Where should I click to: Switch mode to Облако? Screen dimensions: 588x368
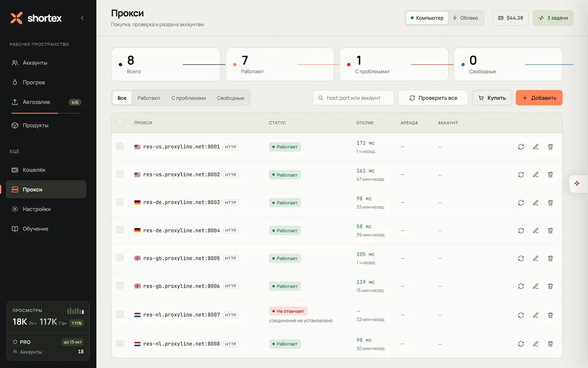(x=465, y=18)
